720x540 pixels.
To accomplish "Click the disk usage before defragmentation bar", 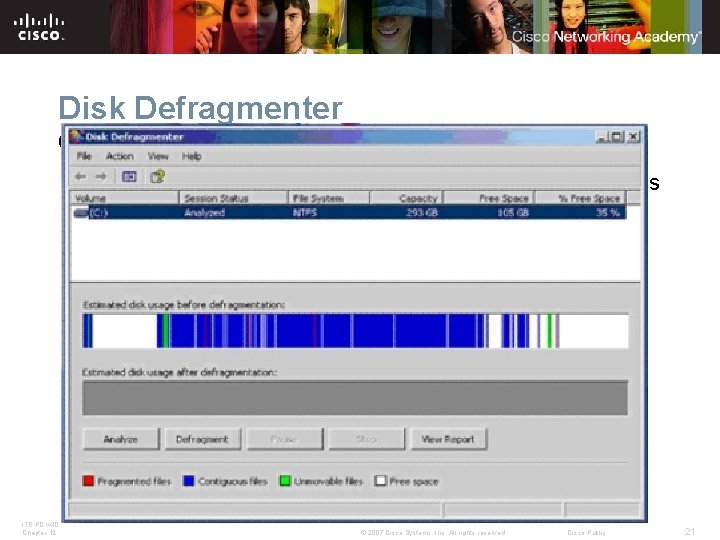I will pyautogui.click(x=355, y=331).
